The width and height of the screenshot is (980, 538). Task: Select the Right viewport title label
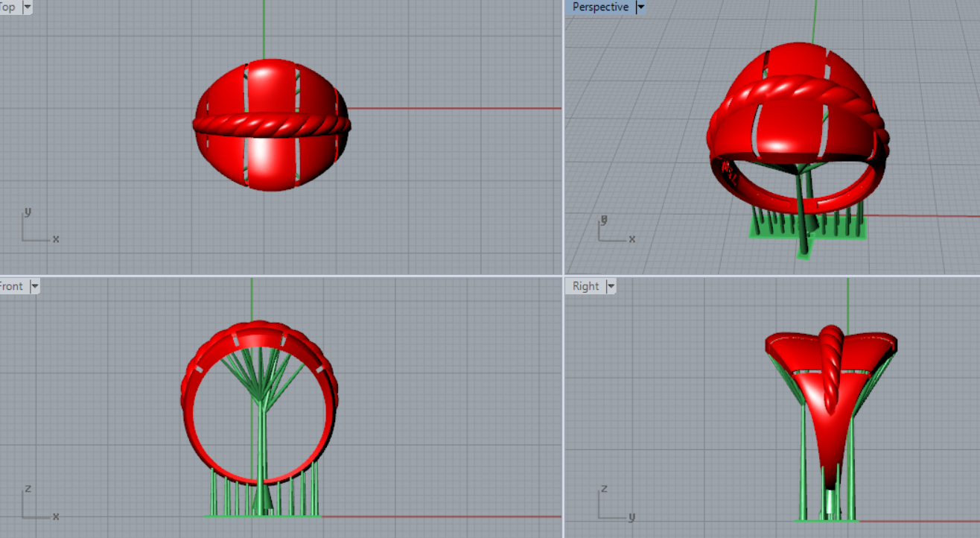coord(586,286)
